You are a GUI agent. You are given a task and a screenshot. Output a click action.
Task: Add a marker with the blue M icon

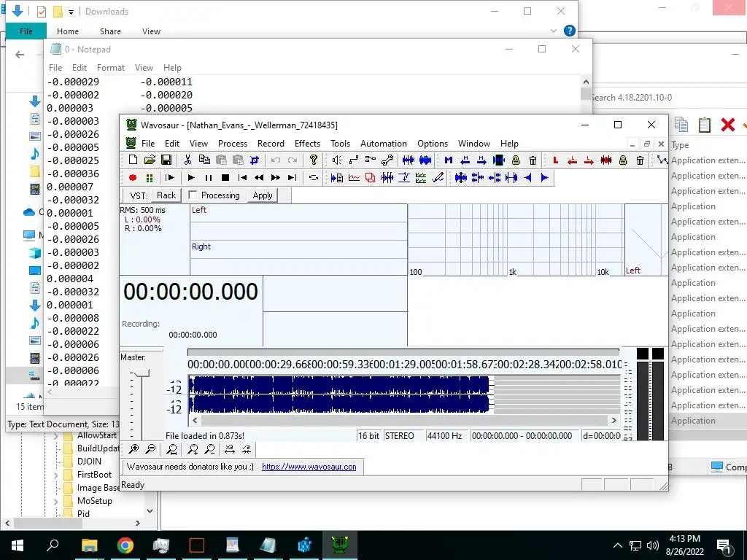click(x=449, y=160)
